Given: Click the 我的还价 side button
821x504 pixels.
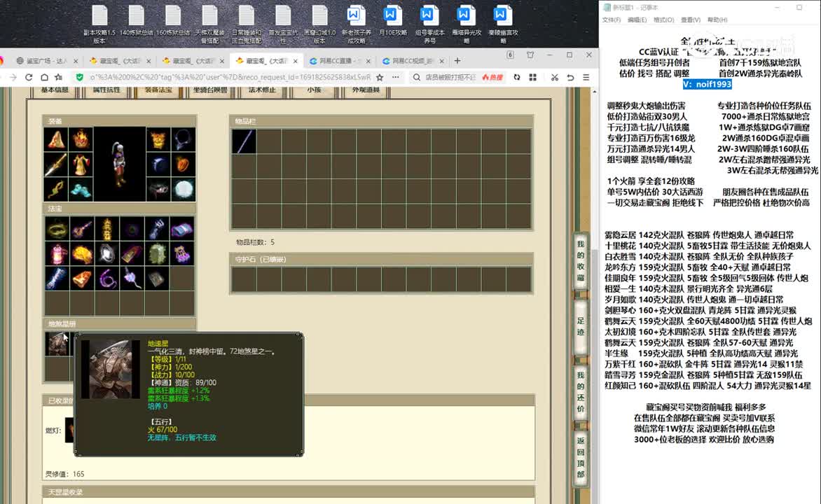Looking at the screenshot, I should click(x=581, y=391).
